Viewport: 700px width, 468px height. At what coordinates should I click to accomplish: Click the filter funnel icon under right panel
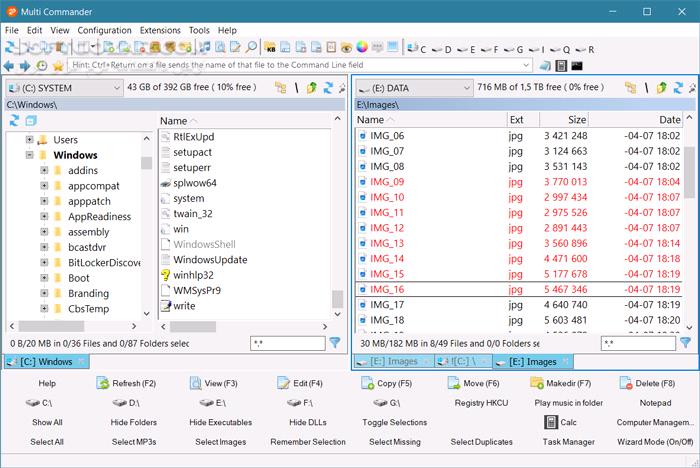coord(685,343)
